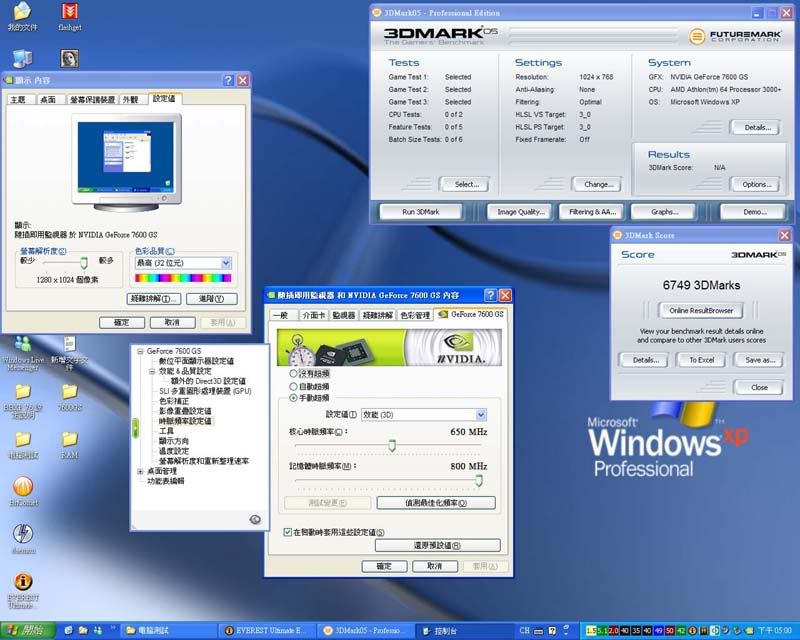Click the Filtering & AA... button
This screenshot has height=640, width=800.
click(592, 212)
